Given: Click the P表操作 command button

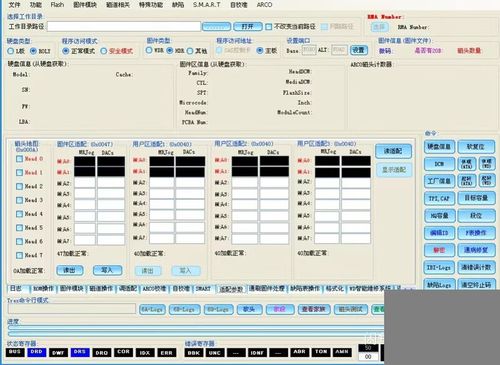Looking at the screenshot, I should (476, 233).
